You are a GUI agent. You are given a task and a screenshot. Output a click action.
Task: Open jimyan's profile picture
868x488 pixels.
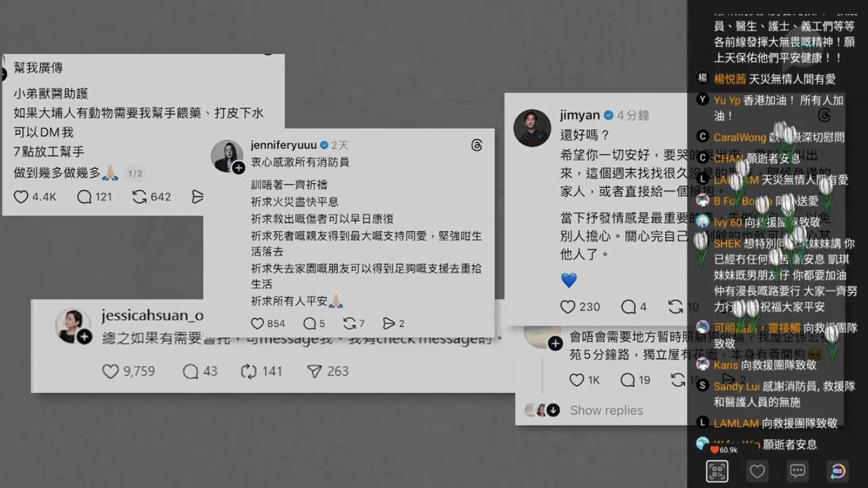click(532, 128)
